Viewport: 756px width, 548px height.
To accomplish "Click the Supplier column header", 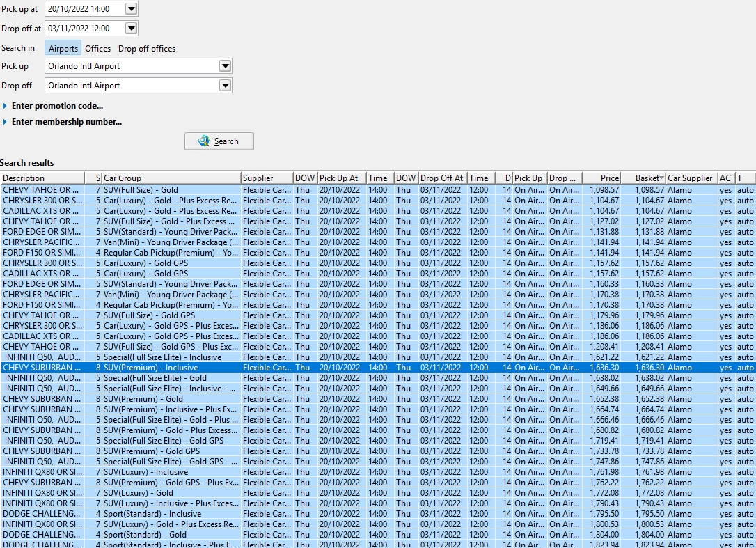I will pos(266,178).
